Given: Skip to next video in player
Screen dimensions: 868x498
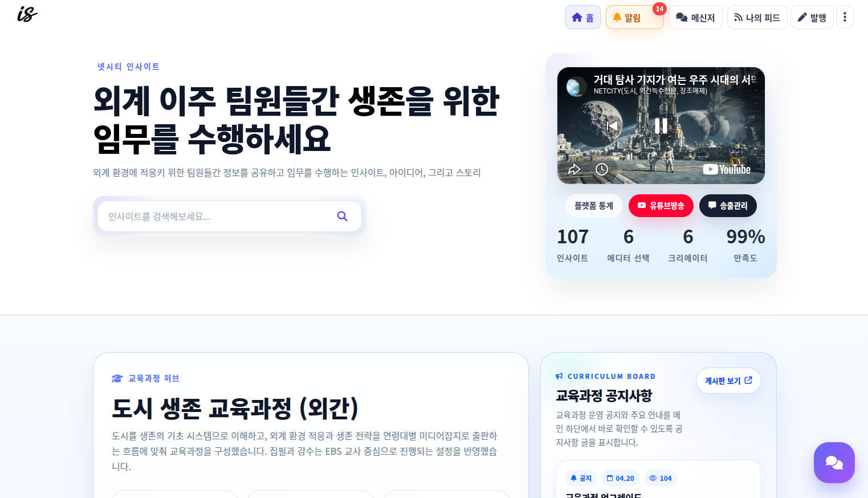Looking at the screenshot, I should pyautogui.click(x=710, y=125).
